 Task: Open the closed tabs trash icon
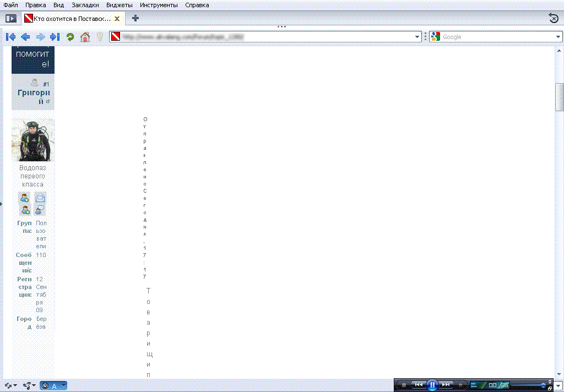click(x=554, y=18)
